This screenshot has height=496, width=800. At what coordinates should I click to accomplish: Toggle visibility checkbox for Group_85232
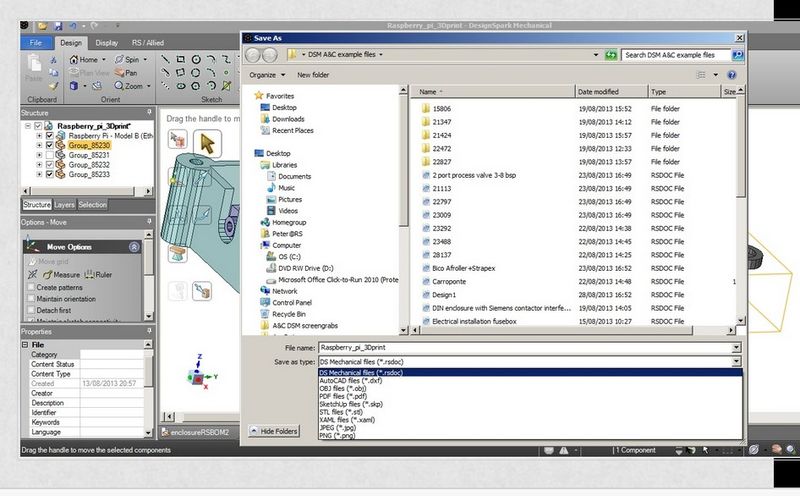point(49,165)
